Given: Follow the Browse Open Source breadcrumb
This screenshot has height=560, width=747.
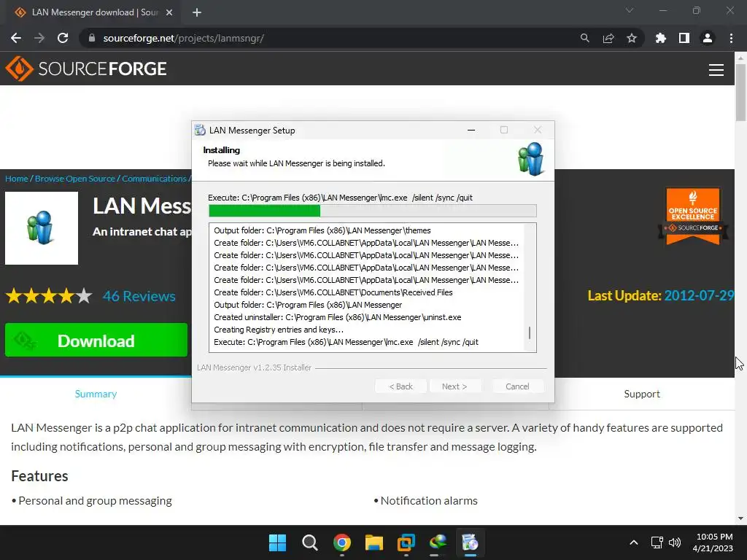Looking at the screenshot, I should coord(75,179).
